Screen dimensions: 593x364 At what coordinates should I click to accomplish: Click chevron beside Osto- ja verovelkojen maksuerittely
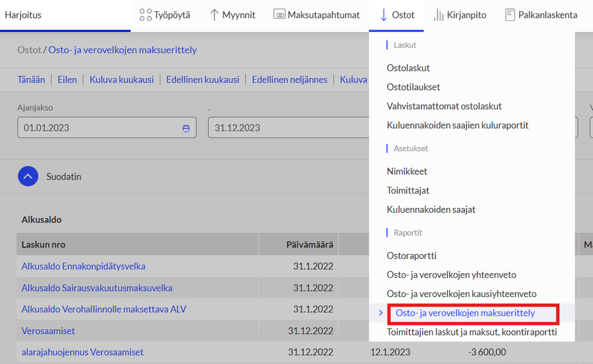(x=381, y=313)
